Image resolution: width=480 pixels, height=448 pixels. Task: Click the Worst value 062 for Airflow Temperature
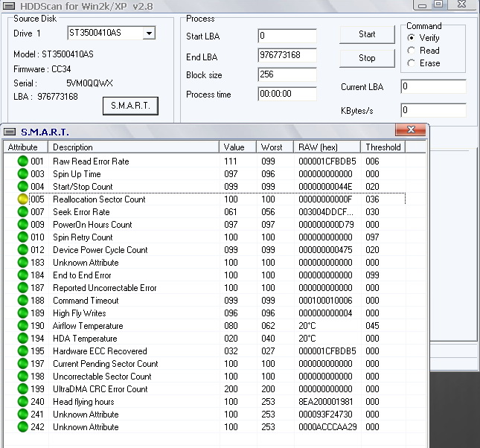(x=268, y=326)
